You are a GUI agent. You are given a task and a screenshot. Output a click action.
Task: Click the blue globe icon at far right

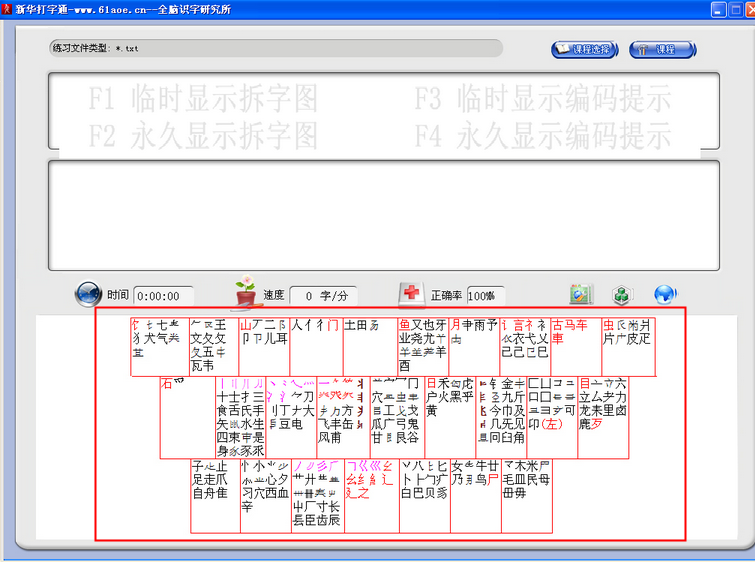coord(665,294)
